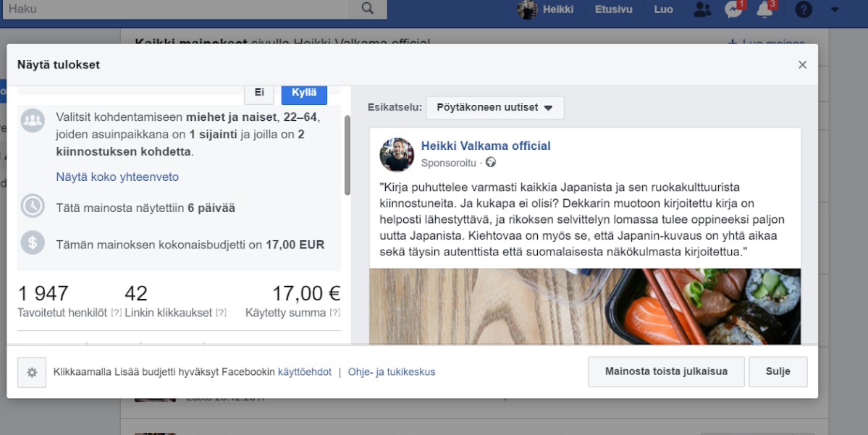Click the results panel scrollbar
The width and height of the screenshot is (868, 435).
[x=347, y=155]
